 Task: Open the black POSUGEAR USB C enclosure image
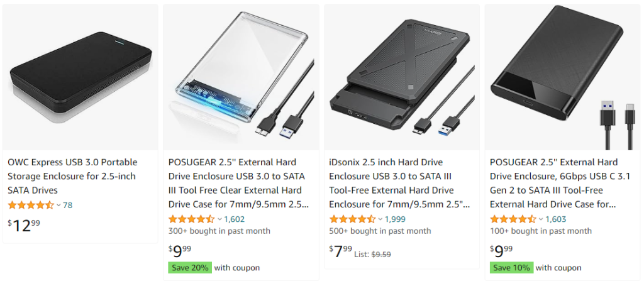click(563, 77)
